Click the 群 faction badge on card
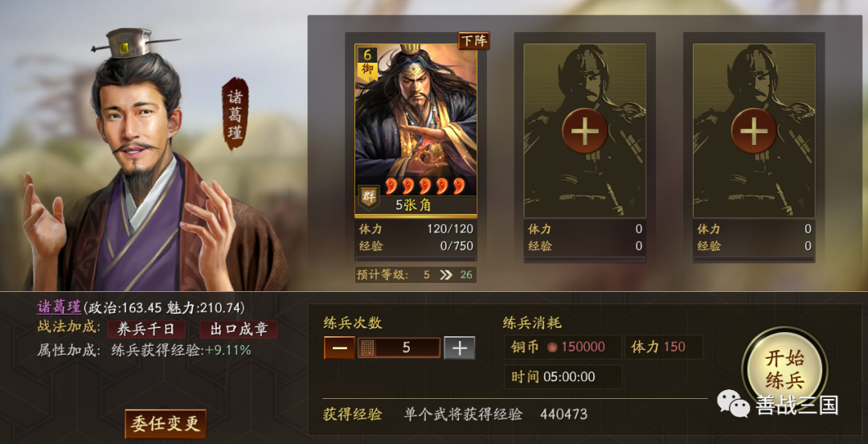The height and width of the screenshot is (444, 868). (x=368, y=197)
